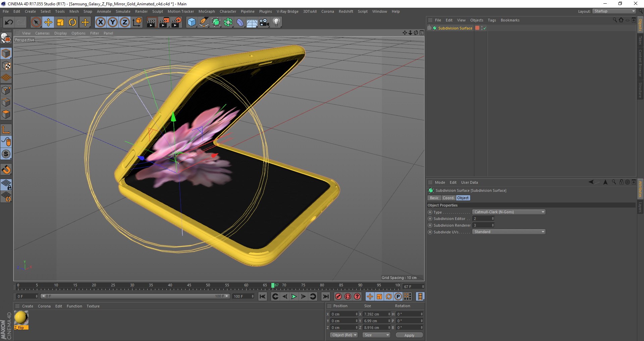Click the Enable Axis tool icon

click(x=6, y=130)
